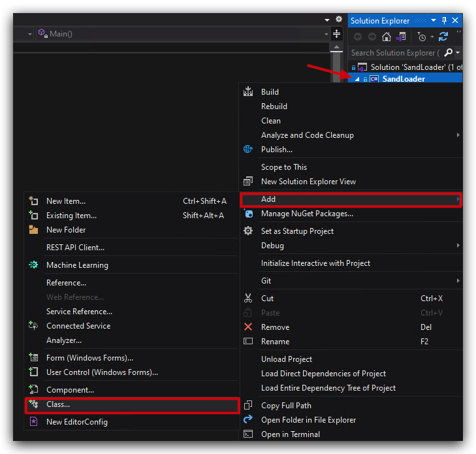Open the pending changes filter dropdown arrow

(x=432, y=37)
